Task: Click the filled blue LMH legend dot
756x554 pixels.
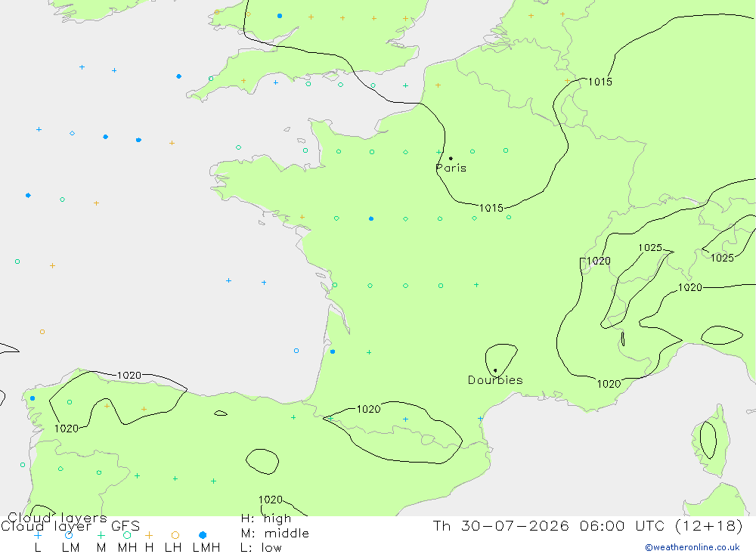Action: point(203,535)
